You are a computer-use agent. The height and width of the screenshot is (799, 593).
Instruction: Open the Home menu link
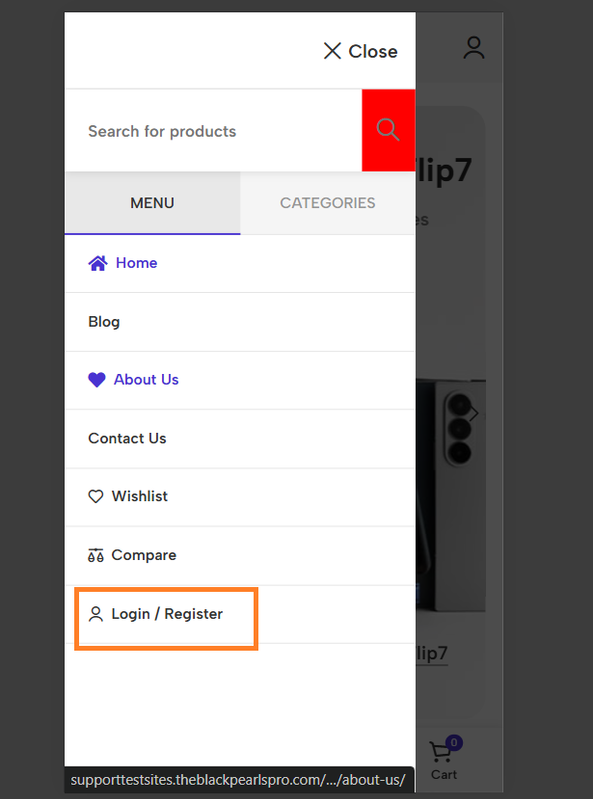pos(137,263)
